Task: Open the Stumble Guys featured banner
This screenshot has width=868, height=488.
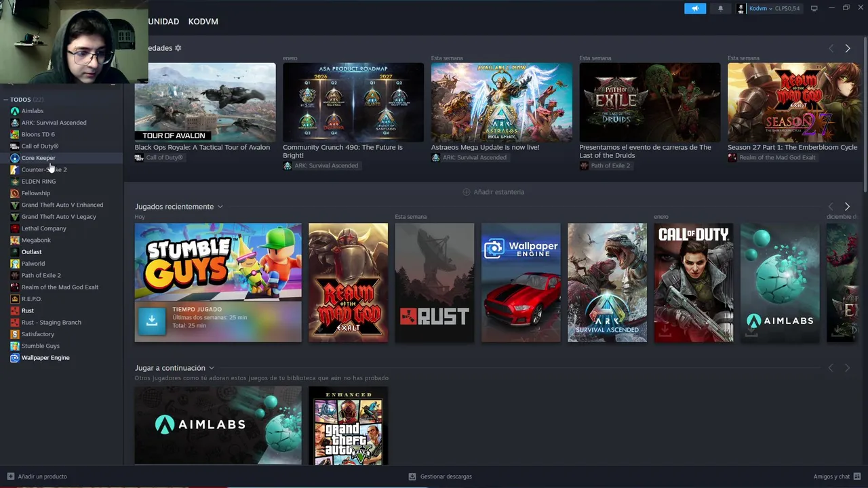Action: (x=218, y=262)
